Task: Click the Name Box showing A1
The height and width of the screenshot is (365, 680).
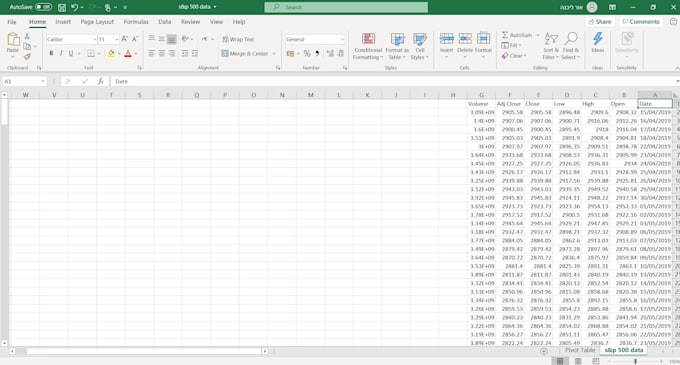Action: [x=24, y=81]
